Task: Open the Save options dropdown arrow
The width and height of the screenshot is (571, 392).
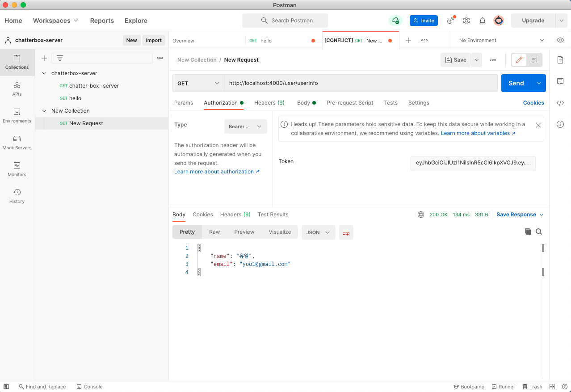Action: click(476, 60)
